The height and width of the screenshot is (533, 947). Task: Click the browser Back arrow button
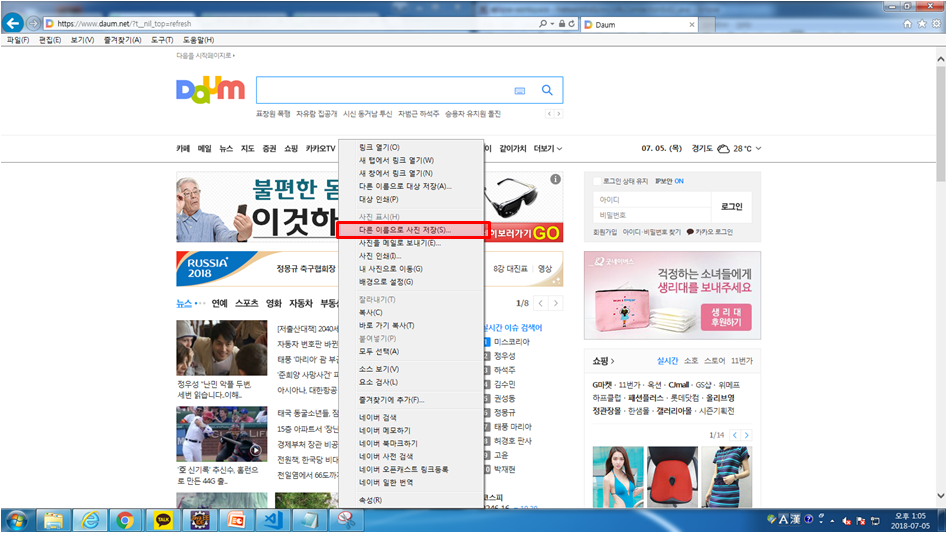coord(13,23)
